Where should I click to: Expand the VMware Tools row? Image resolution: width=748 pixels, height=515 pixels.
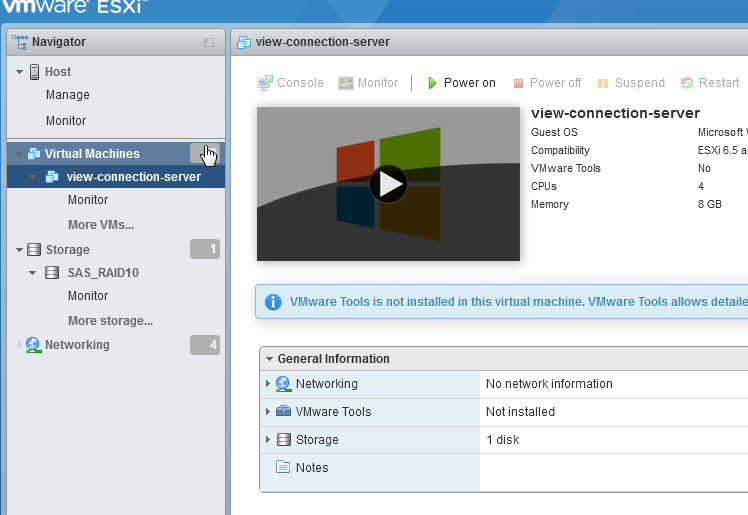pos(268,411)
